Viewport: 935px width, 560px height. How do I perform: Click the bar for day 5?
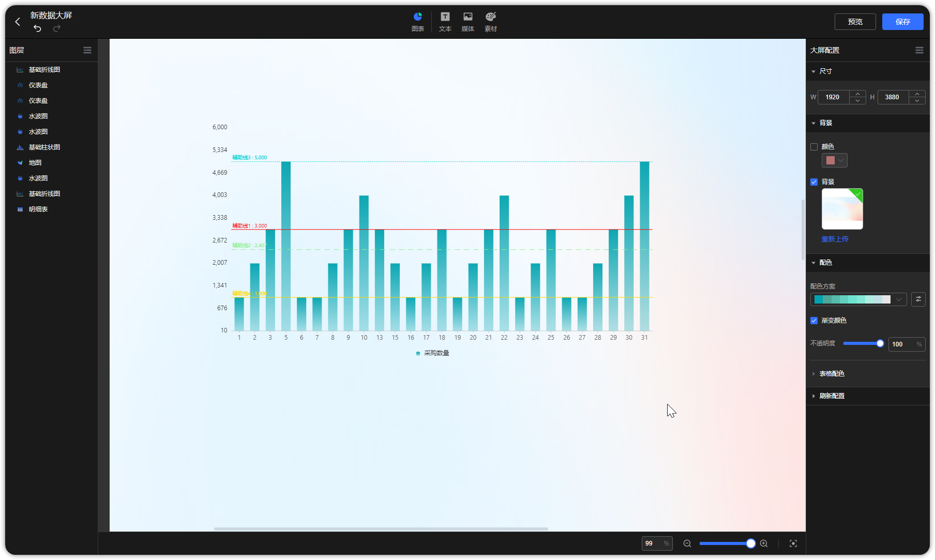(x=286, y=246)
